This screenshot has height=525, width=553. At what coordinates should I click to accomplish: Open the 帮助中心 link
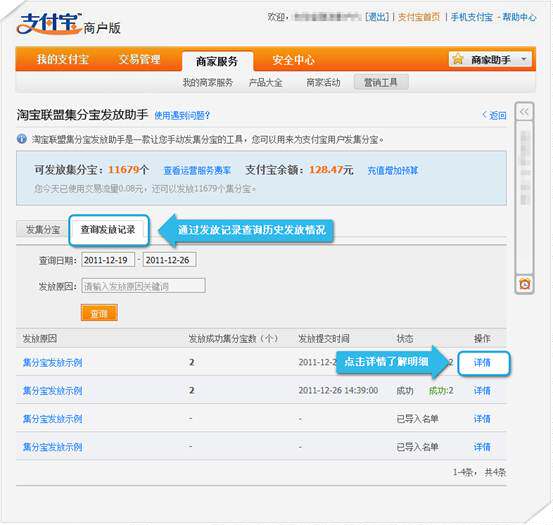[519, 17]
